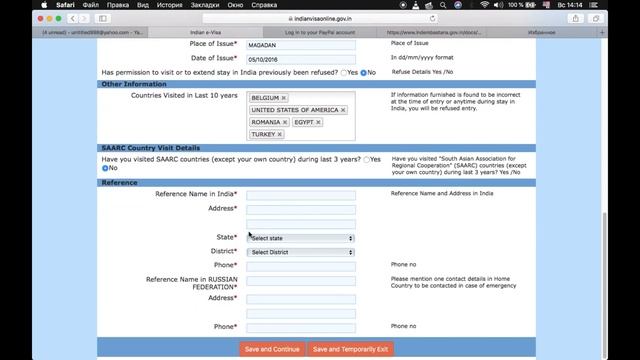
Task: Open the Вид menu
Action: pyautogui.click(x=143, y=5)
